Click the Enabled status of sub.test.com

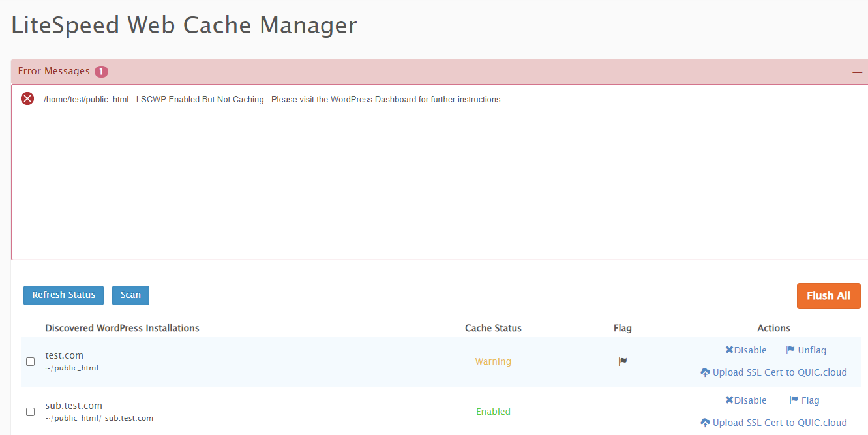click(493, 412)
